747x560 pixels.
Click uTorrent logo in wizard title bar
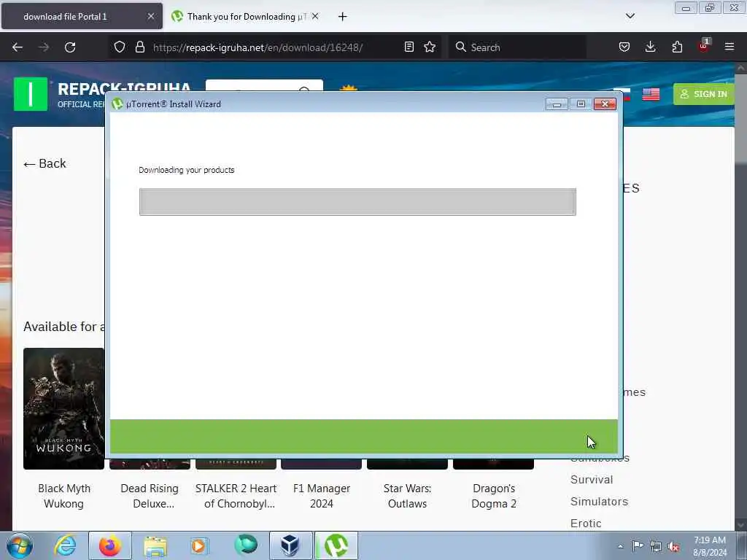pyautogui.click(x=117, y=104)
